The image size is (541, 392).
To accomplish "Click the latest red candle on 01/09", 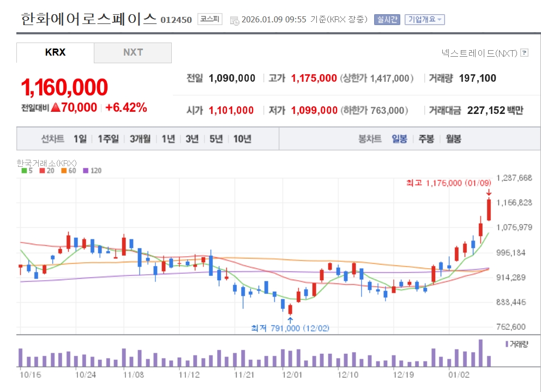I will pos(489,209).
